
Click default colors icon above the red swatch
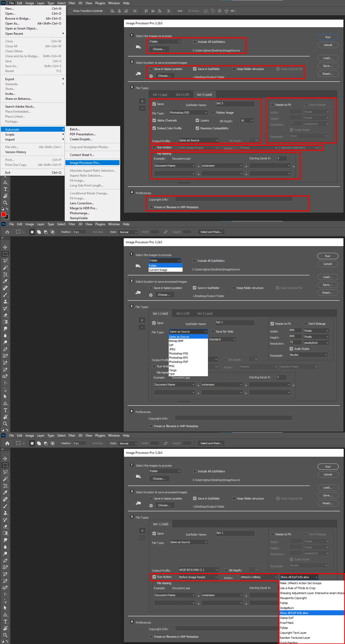point(3,209)
